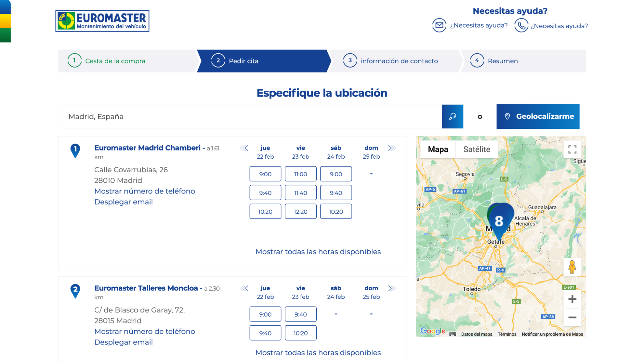Click Notificar un problema de Maps
Screen dimensions: 644x363
(x=552, y=334)
